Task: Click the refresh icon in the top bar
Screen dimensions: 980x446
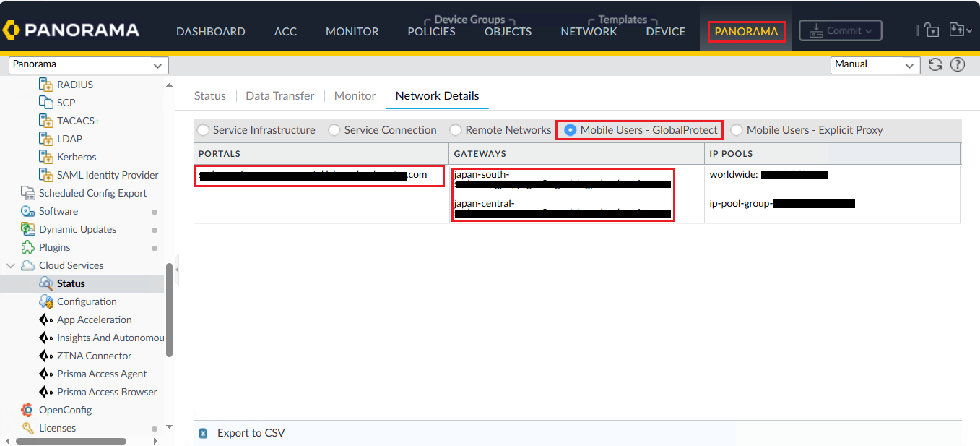Action: tap(935, 64)
